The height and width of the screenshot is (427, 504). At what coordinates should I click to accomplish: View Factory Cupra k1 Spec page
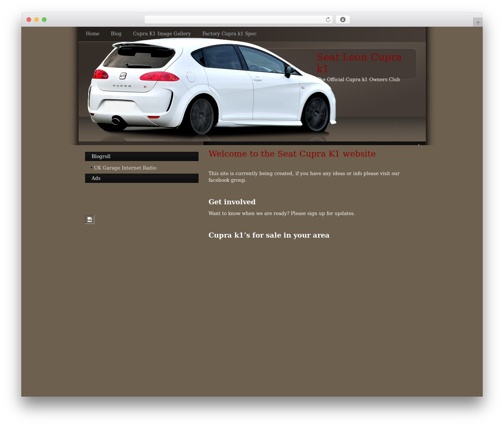[x=229, y=34]
